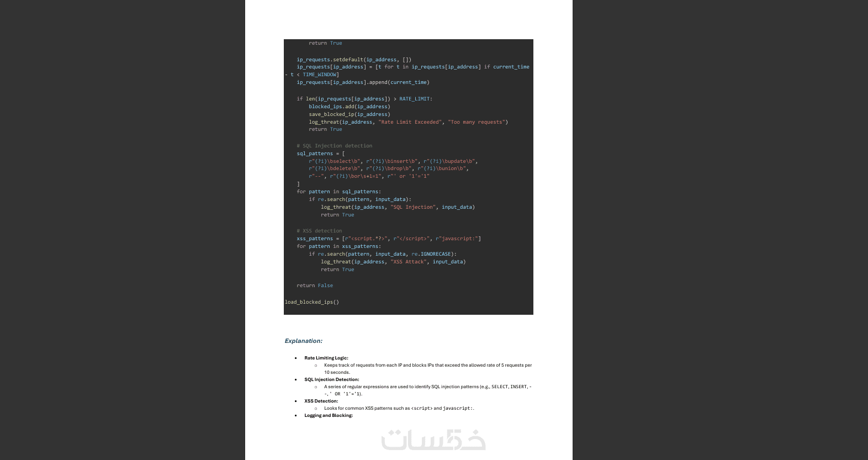Click the 'ip_requests[ip_address].append(current_time)' line
Viewport: 868px width, 460px height.
[363, 82]
